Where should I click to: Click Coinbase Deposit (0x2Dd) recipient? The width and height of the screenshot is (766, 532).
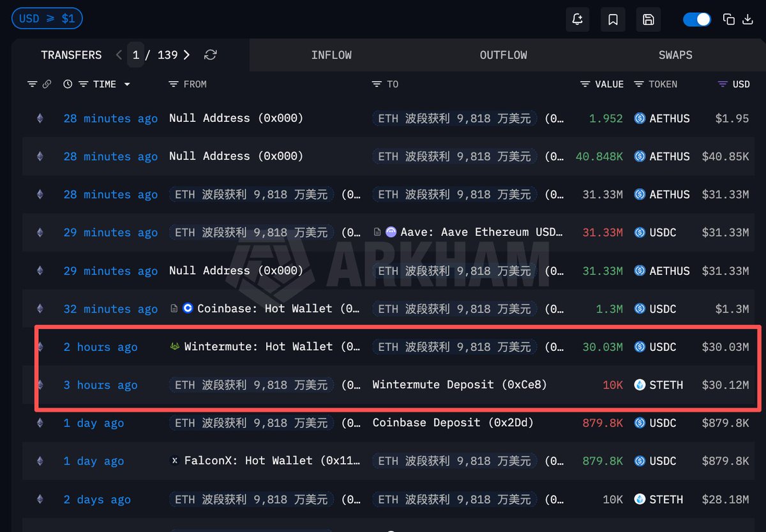(x=453, y=423)
